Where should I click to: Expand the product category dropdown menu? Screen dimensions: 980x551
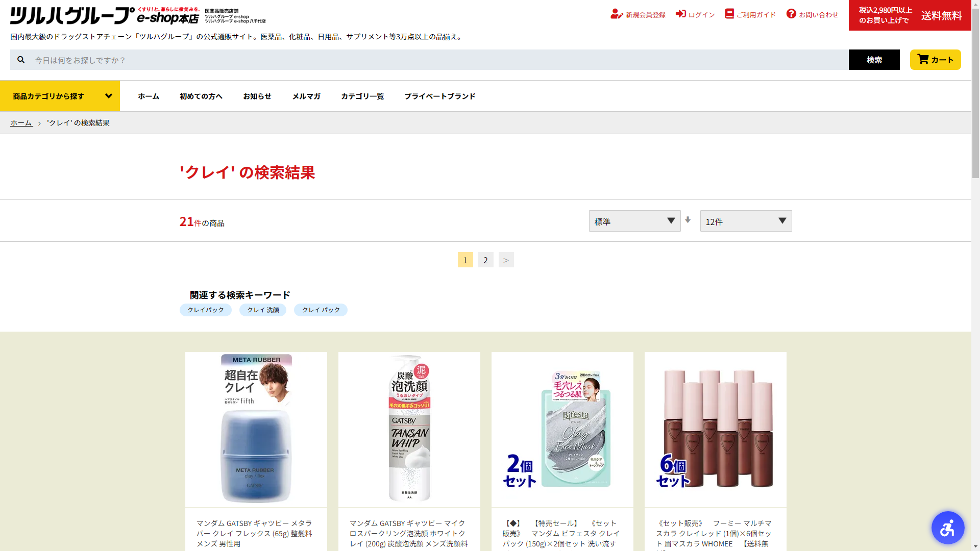tap(60, 96)
